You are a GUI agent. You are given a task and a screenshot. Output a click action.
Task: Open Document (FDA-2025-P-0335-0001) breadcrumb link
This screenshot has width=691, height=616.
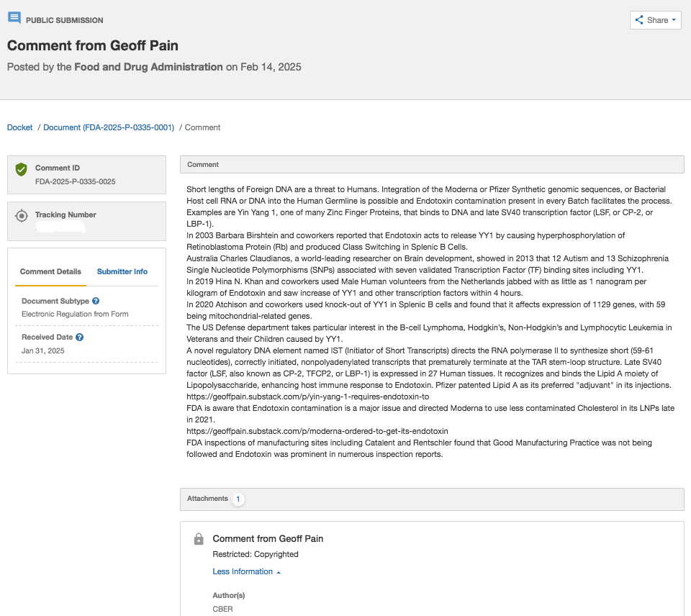click(109, 127)
